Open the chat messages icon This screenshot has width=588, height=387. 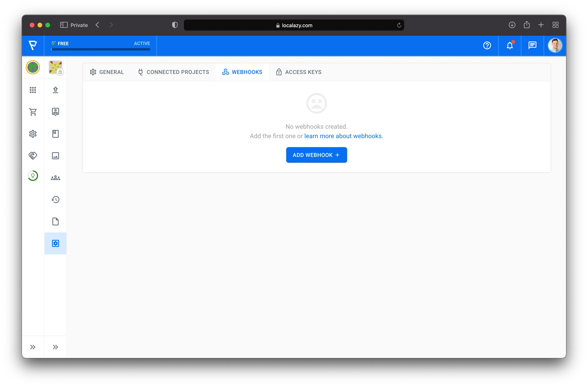(532, 45)
